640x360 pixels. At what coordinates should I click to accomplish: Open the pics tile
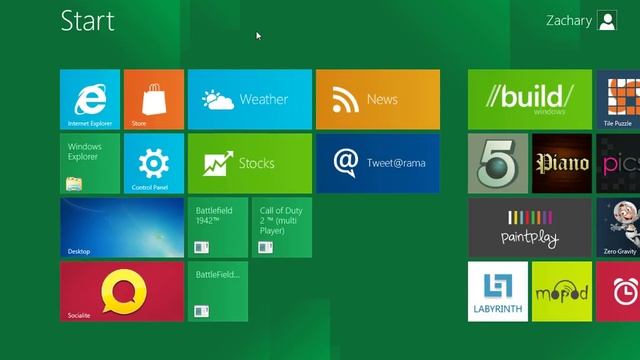point(618,163)
